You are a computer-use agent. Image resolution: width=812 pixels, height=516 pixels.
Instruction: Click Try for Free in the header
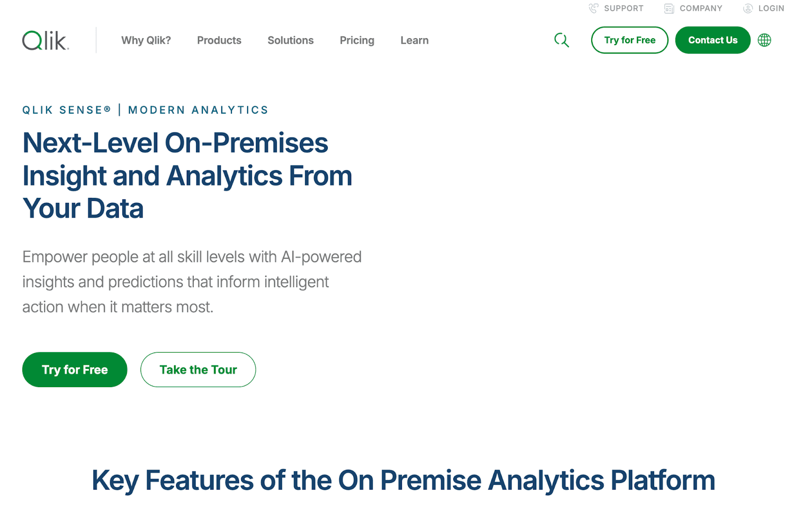[x=629, y=40]
